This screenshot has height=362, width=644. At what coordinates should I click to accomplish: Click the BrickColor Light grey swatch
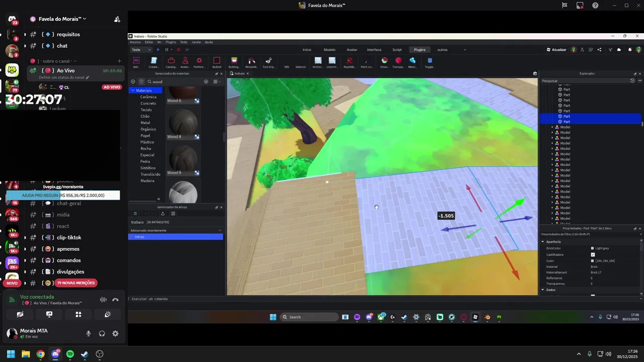point(593,248)
